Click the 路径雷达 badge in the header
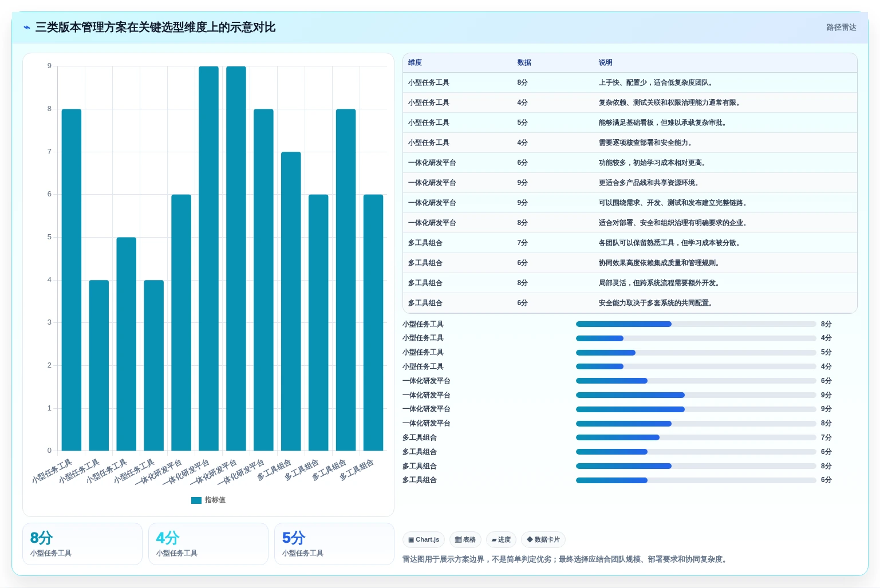This screenshot has height=588, width=880. point(841,27)
